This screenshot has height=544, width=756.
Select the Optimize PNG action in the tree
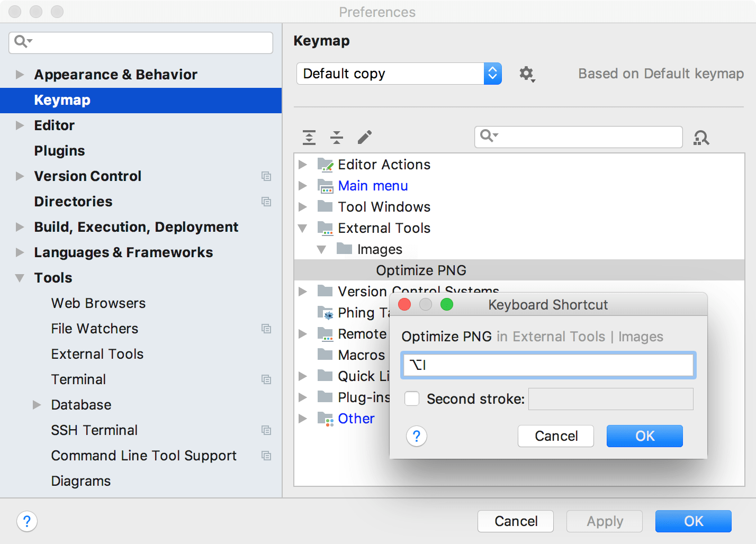pyautogui.click(x=421, y=270)
